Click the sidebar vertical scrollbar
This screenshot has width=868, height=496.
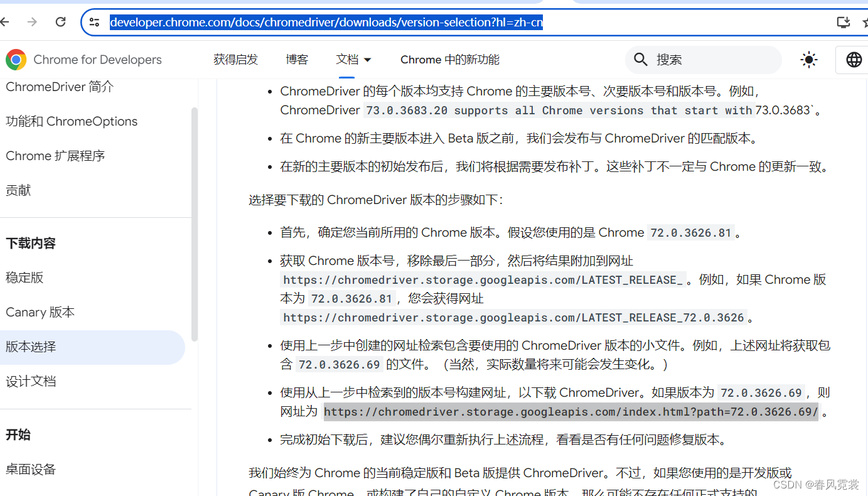pos(195,224)
